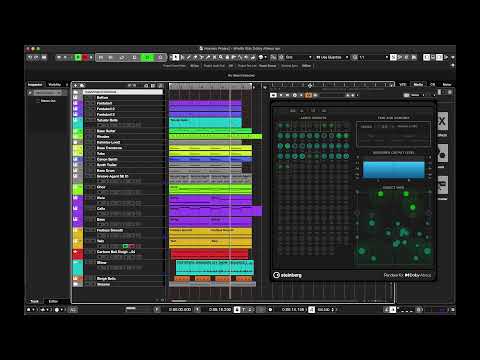Viewport: 480px width, 360px height.
Task: Click the left locator time 0:00:00.000
Action: [180, 310]
